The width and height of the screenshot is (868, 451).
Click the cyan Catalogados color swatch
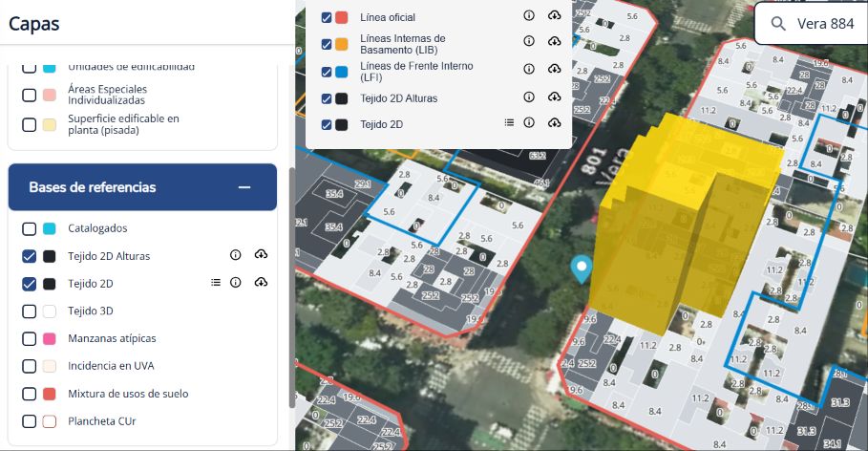(x=50, y=228)
